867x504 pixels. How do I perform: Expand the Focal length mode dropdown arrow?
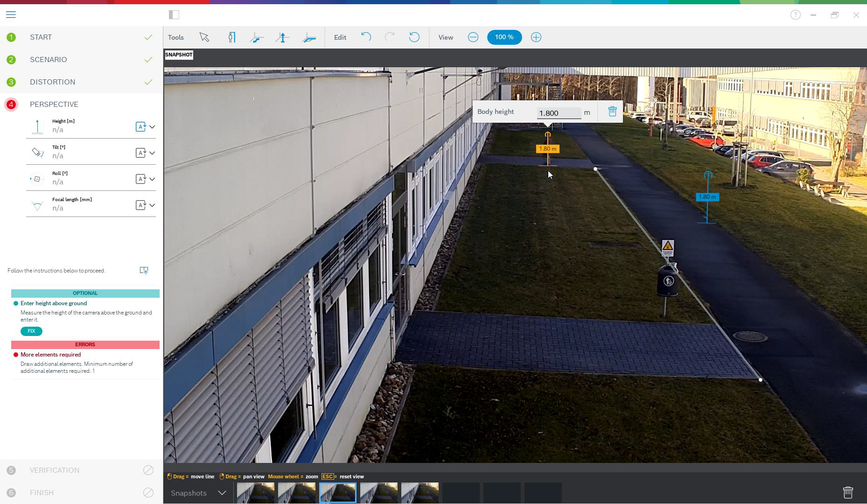click(152, 205)
